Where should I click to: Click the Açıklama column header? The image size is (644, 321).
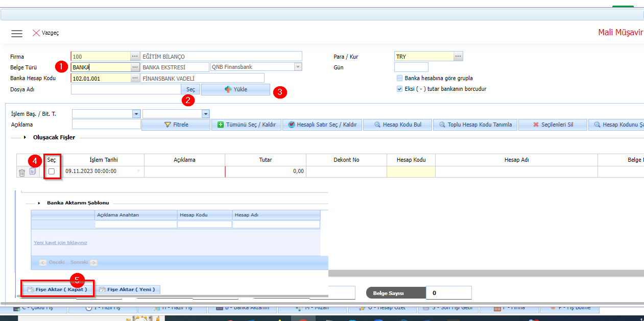(x=184, y=160)
